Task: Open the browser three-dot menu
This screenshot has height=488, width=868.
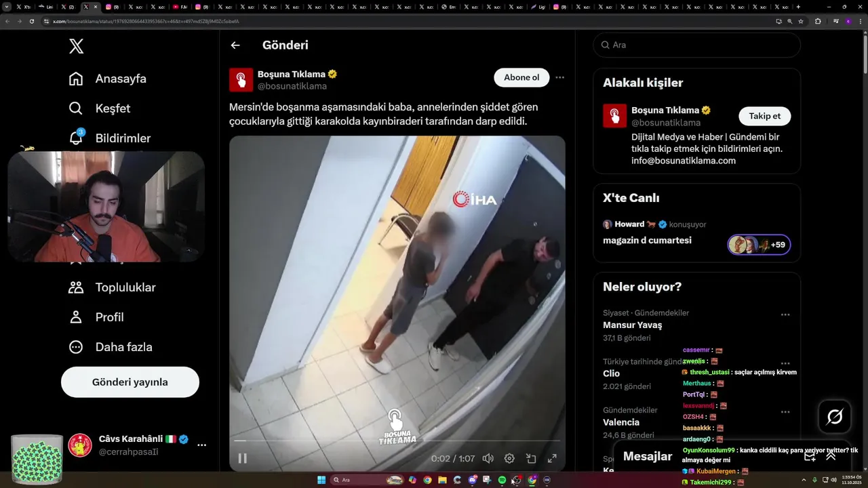Action: click(861, 21)
